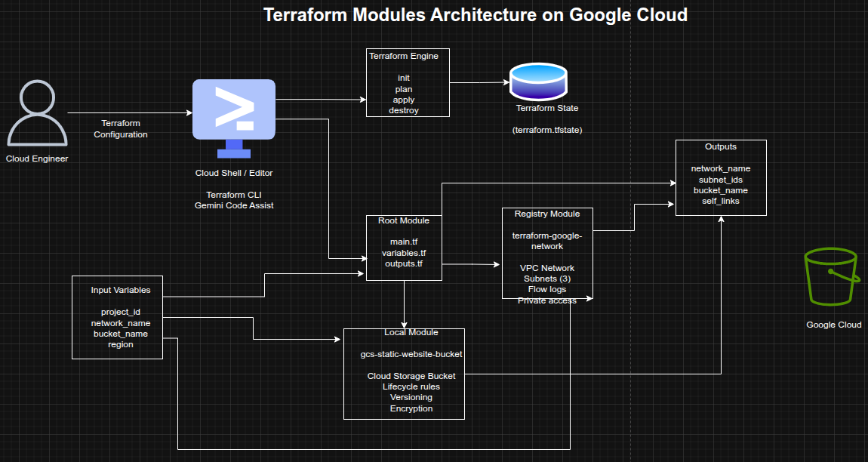
Task: Open the Registry Module node
Action: click(x=547, y=253)
